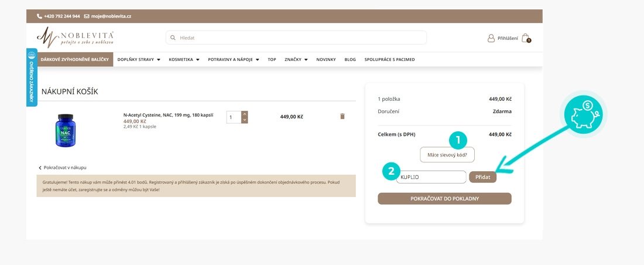Decrease quantity with the down arrow
The height and width of the screenshot is (265, 644).
244,120
